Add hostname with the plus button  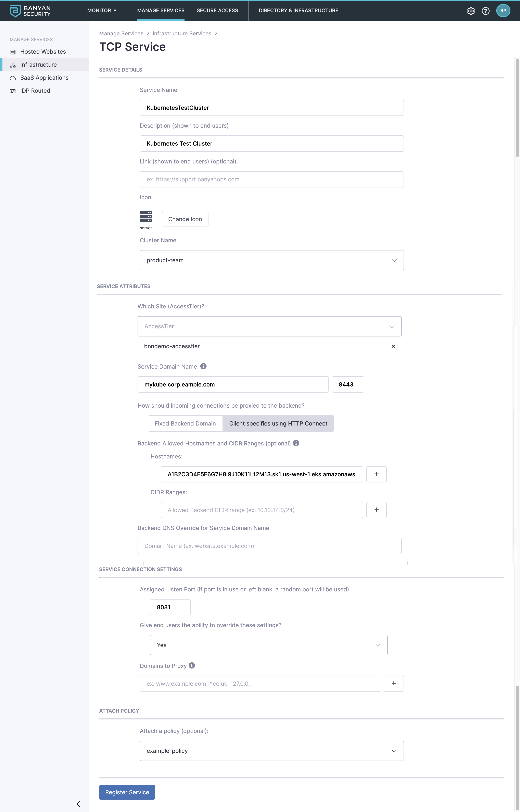[x=377, y=474]
